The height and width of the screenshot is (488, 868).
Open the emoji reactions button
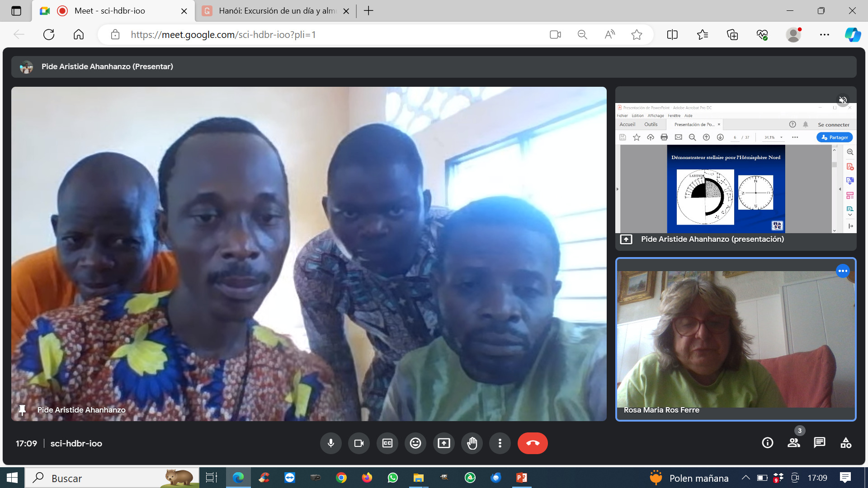tap(415, 443)
